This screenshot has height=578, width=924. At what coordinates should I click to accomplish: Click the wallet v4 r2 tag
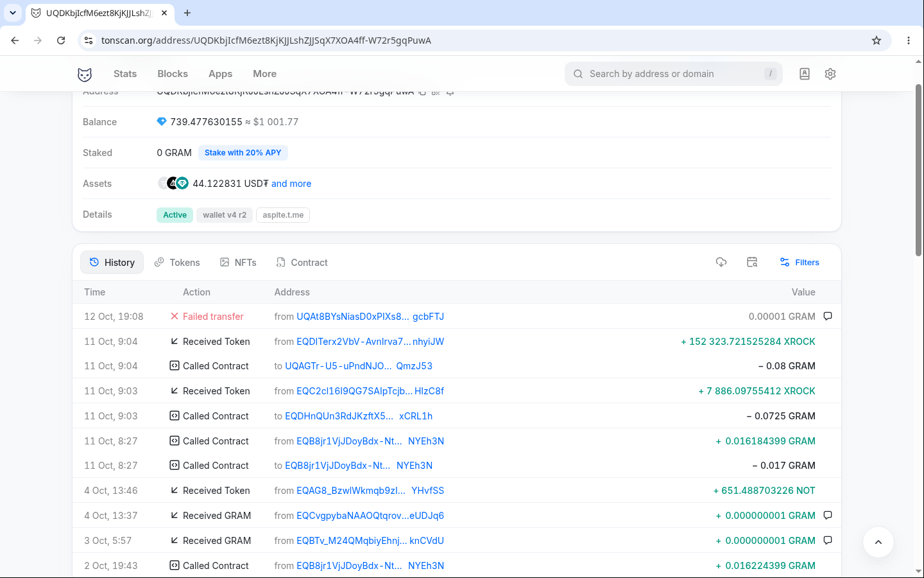(x=225, y=215)
